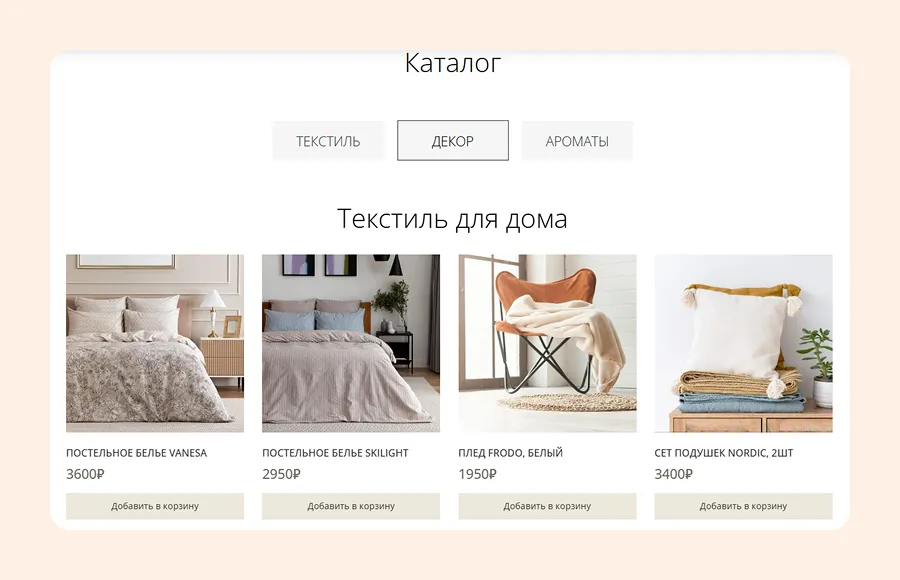Add Vanesa bedding to the cart
Image resolution: width=900 pixels, height=580 pixels.
coord(155,506)
